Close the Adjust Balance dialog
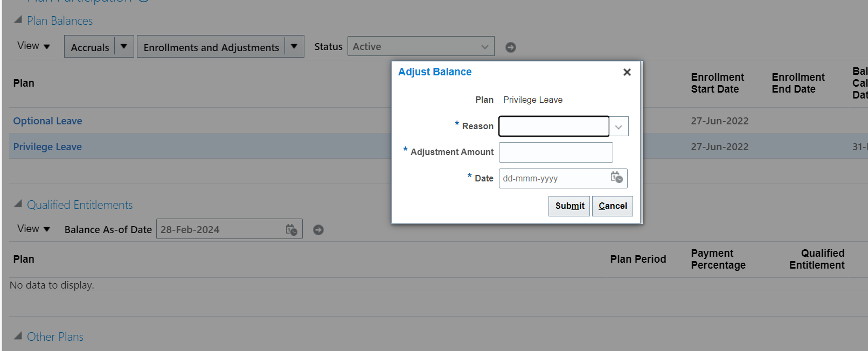 627,72
